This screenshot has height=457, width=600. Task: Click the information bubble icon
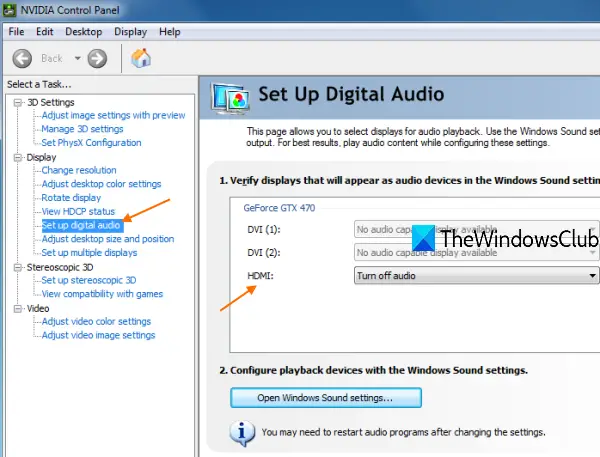(x=242, y=433)
